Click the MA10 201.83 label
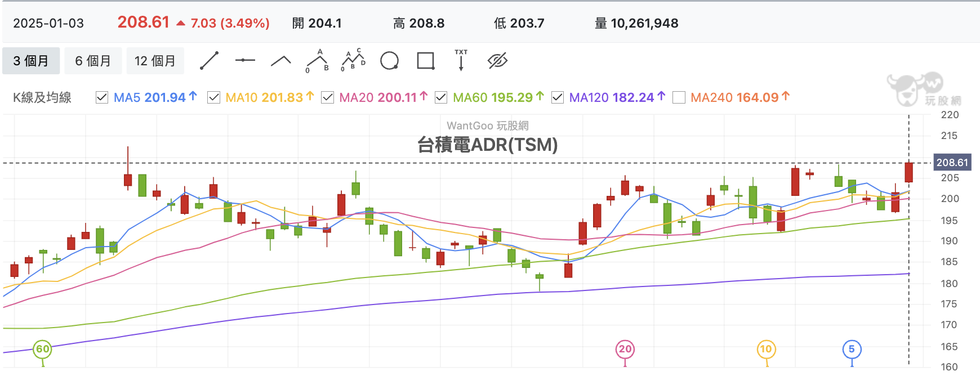The width and height of the screenshot is (980, 376). pos(264,97)
